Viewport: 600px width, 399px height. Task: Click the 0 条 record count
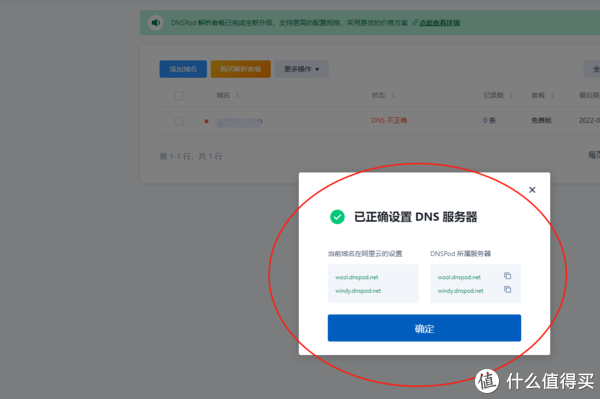489,121
